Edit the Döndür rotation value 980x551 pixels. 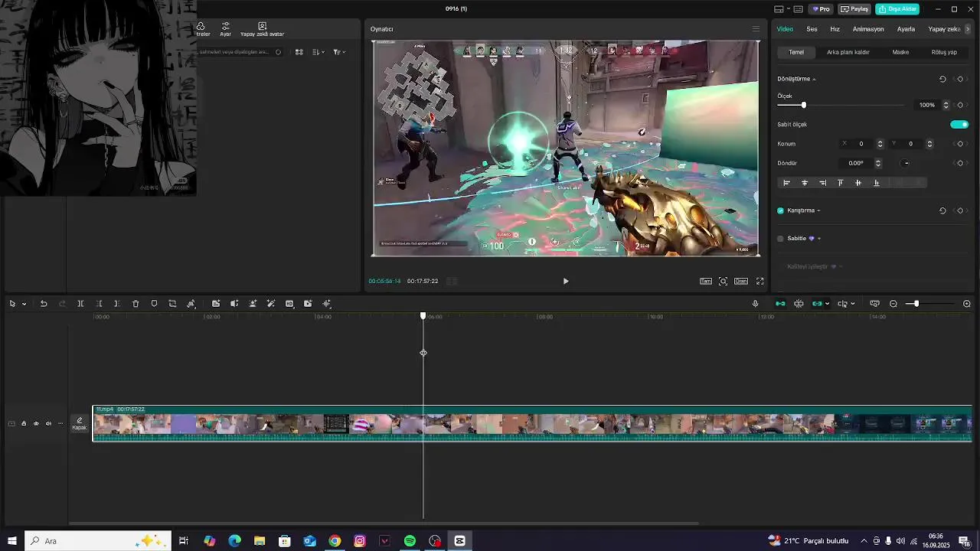856,163
